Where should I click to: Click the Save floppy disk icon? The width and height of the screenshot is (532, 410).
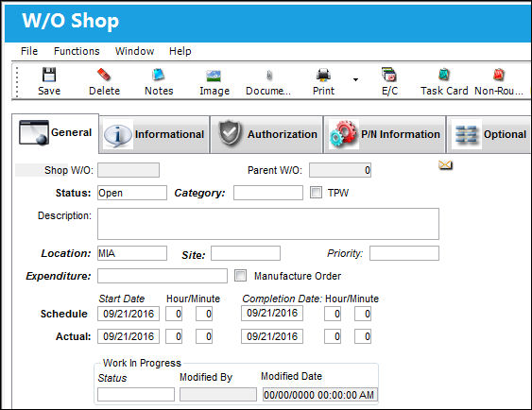coord(49,75)
